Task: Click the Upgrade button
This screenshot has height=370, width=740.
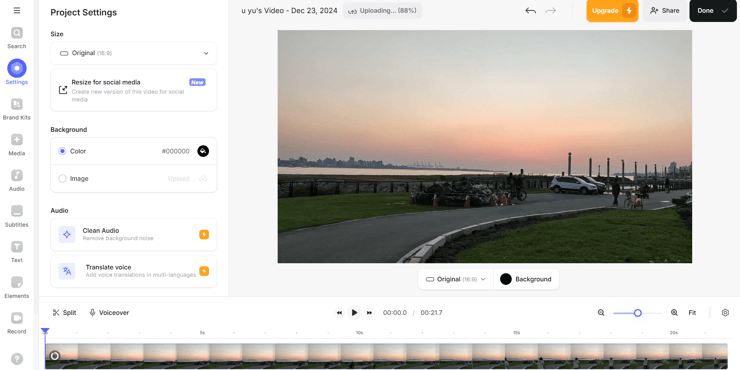Action: click(612, 10)
